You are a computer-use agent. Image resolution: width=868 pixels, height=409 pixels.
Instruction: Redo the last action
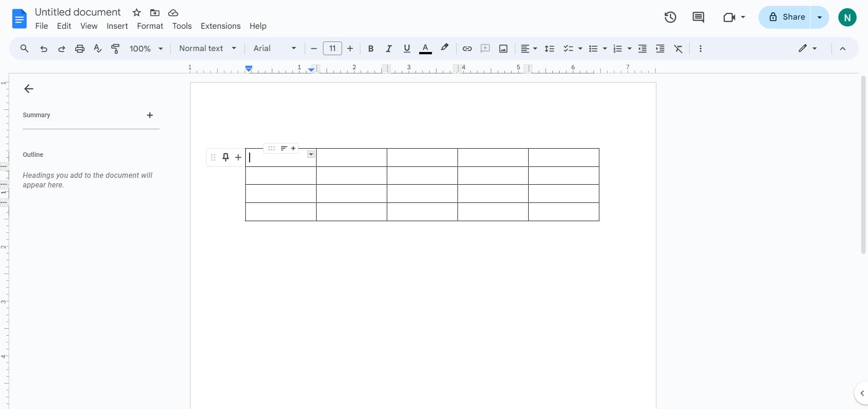coord(62,49)
